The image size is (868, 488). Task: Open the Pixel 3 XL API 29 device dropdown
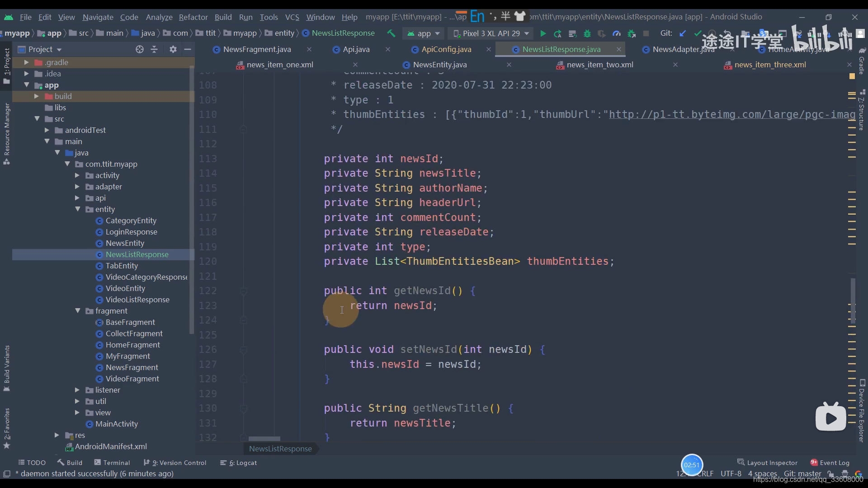point(491,33)
